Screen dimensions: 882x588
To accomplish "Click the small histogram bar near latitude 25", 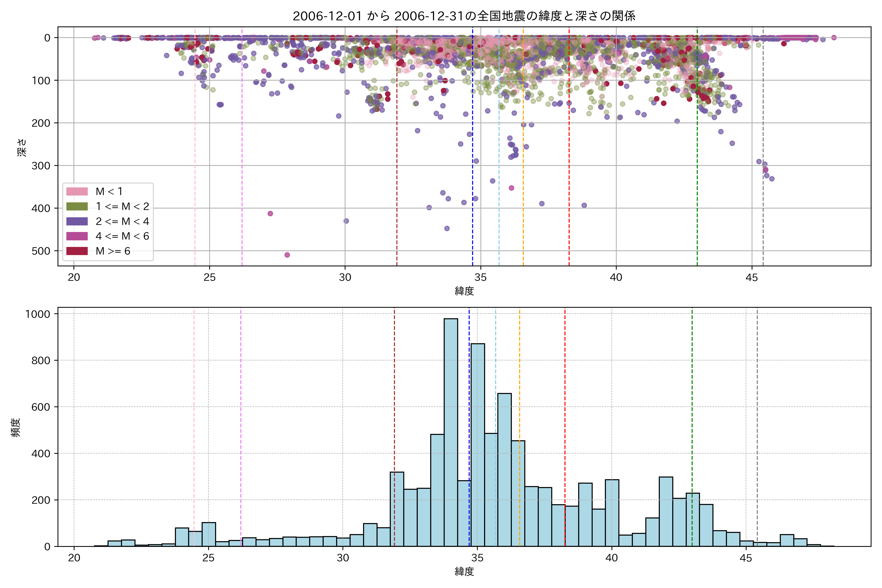I will (x=208, y=534).
